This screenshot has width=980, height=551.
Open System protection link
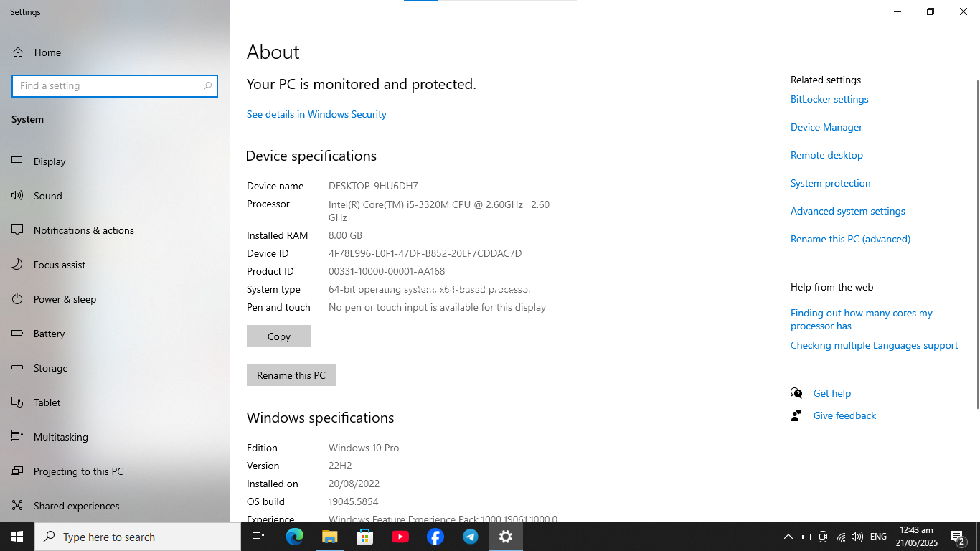[x=831, y=183]
